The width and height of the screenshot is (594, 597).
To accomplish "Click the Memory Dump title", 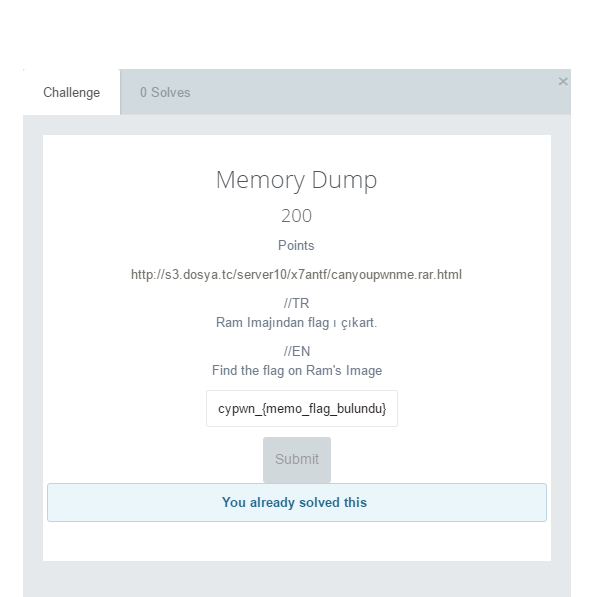I will tap(297, 180).
